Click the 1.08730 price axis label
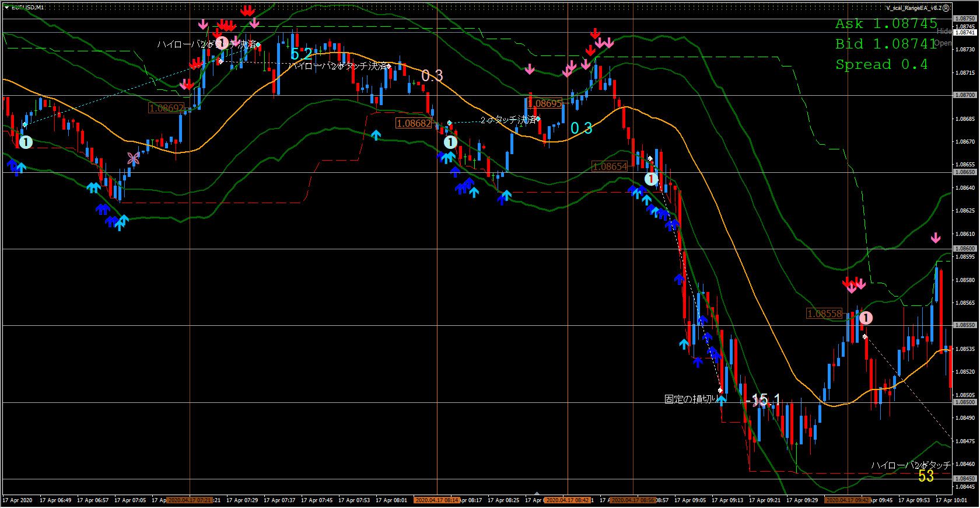The image size is (980, 508). (965, 50)
